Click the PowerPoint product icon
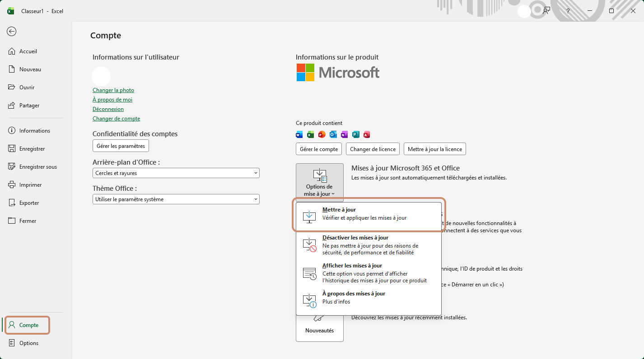 322,134
